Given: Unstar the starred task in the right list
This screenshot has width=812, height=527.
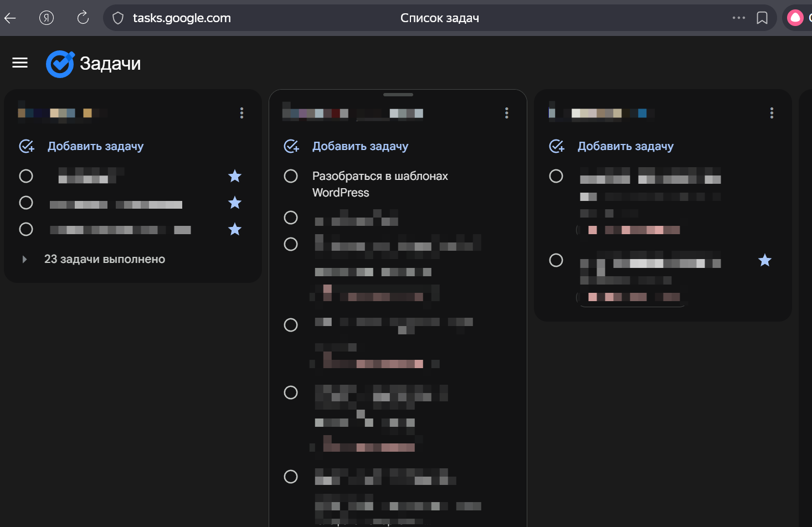Looking at the screenshot, I should (x=765, y=260).
